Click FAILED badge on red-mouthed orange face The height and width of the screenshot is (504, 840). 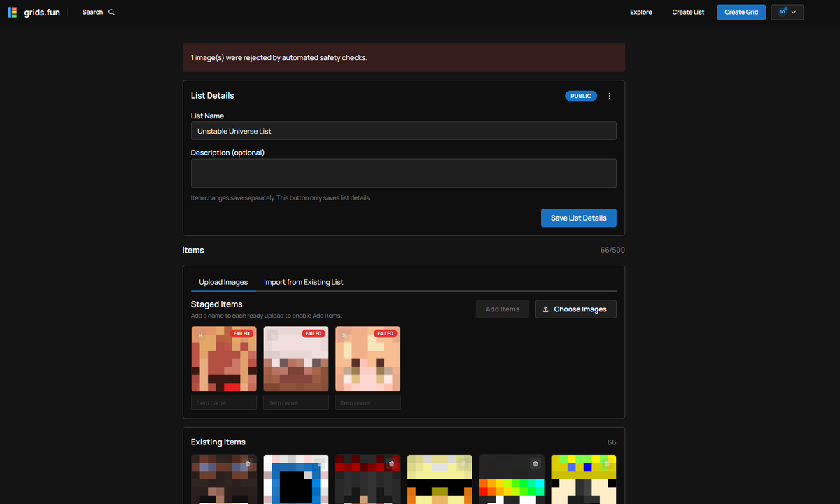[x=241, y=334]
